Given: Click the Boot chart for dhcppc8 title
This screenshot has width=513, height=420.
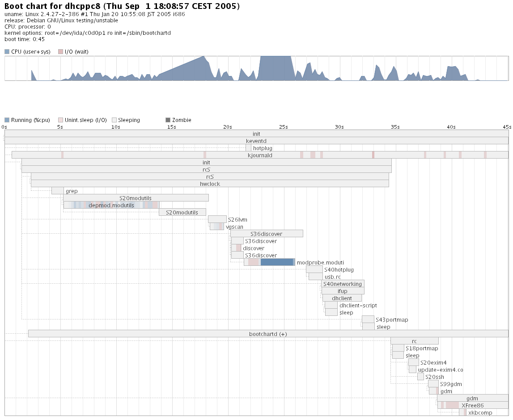Looking at the screenshot, I should tap(122, 6).
